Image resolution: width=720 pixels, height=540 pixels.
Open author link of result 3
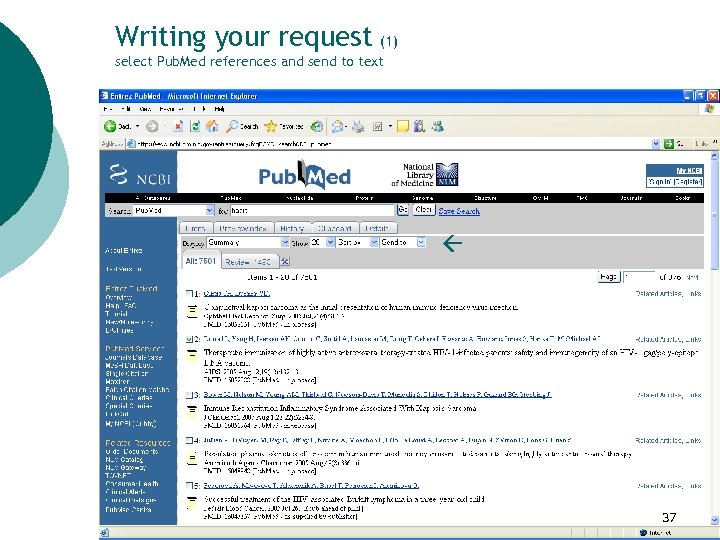[x=377, y=394]
